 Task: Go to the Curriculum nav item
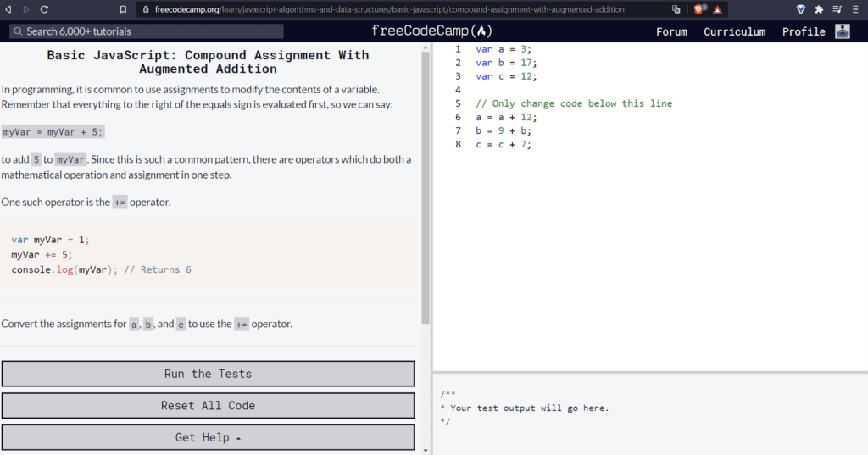coord(734,31)
